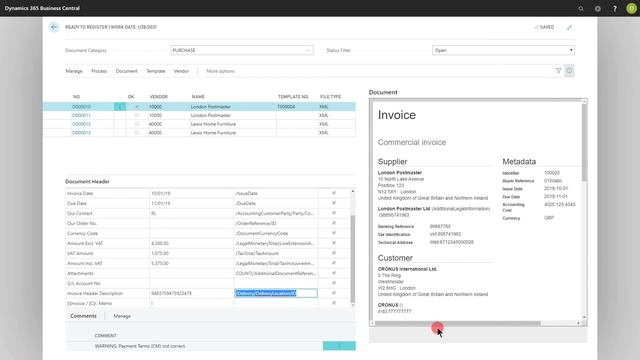640x360 pixels.
Task: Toggle checkbox in Due Date row
Action: click(334, 203)
